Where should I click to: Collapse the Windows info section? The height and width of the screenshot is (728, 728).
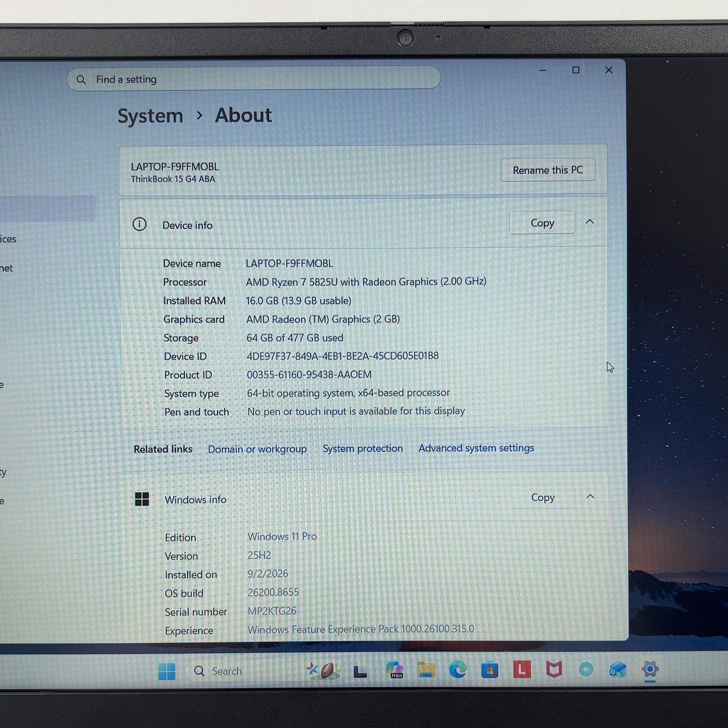coord(590,497)
